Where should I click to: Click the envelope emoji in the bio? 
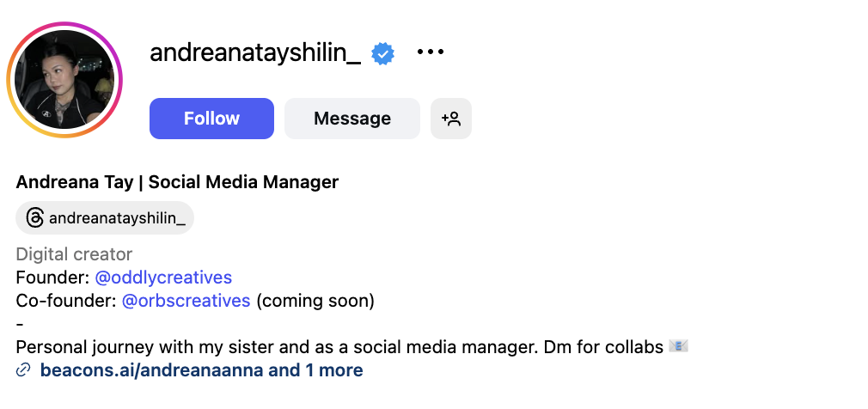point(680,347)
